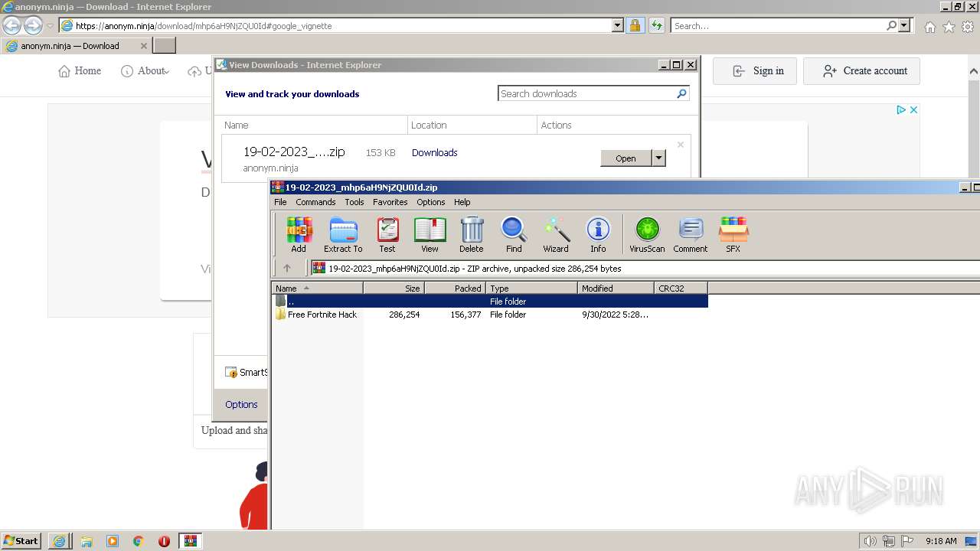The width and height of the screenshot is (980, 551).
Task: Create SFX self-extracting archive
Action: [x=733, y=234]
